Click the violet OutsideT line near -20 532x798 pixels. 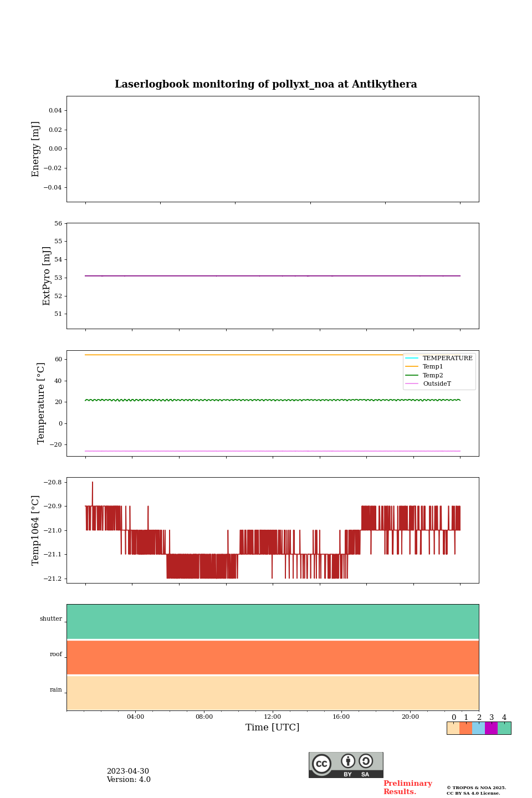click(273, 451)
